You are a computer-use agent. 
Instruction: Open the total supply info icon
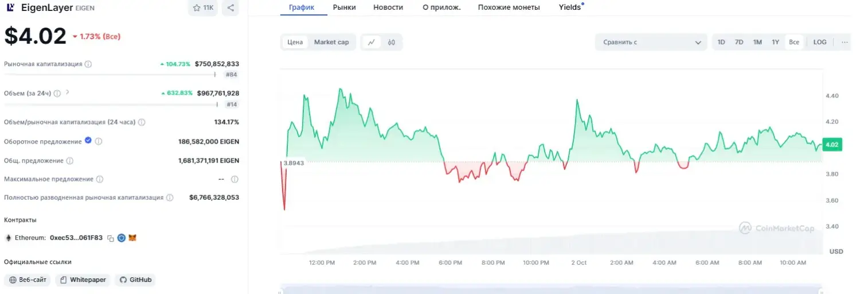[69, 161]
